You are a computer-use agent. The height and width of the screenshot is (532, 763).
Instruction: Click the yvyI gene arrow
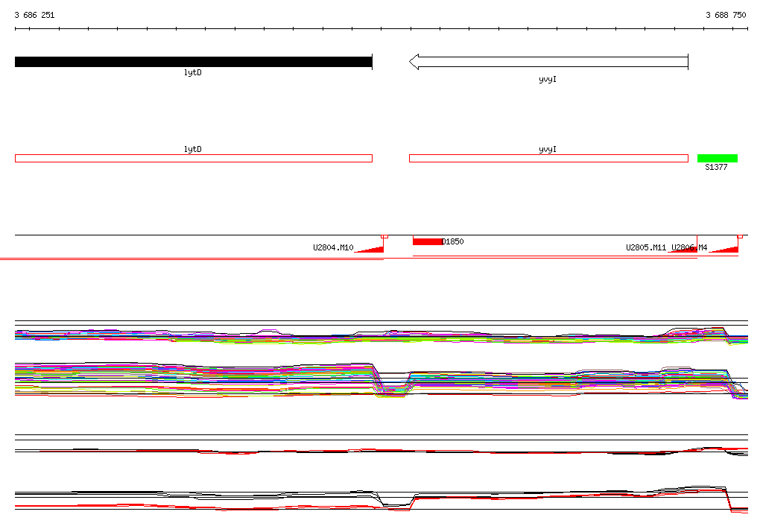(548, 62)
